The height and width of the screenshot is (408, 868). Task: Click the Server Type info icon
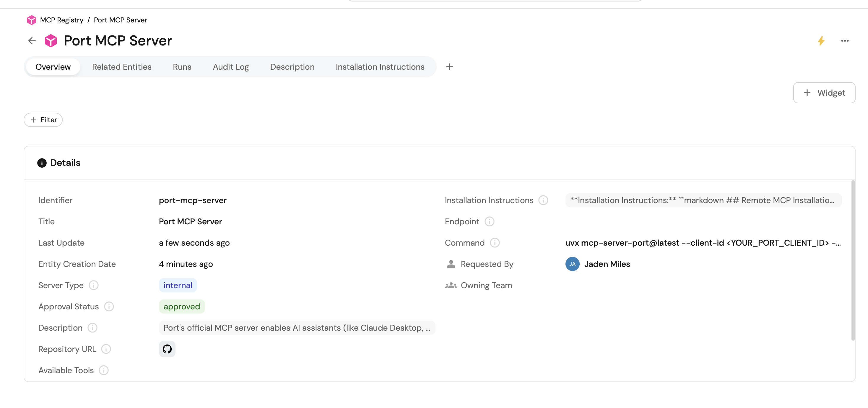pos(93,285)
